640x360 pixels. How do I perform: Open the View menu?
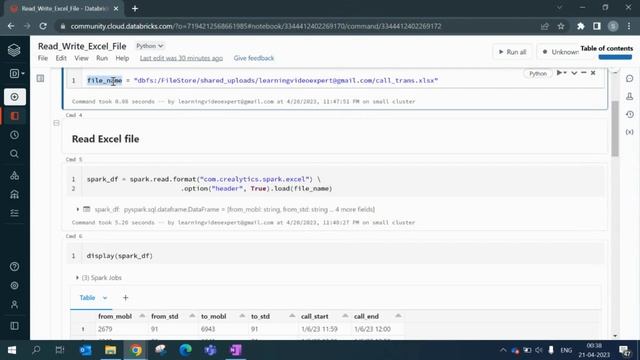(81, 58)
